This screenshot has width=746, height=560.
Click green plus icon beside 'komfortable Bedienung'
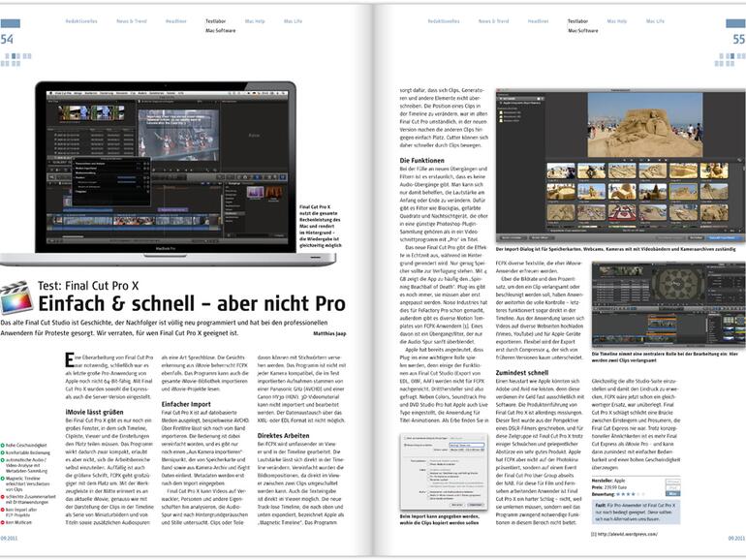pos(2,452)
